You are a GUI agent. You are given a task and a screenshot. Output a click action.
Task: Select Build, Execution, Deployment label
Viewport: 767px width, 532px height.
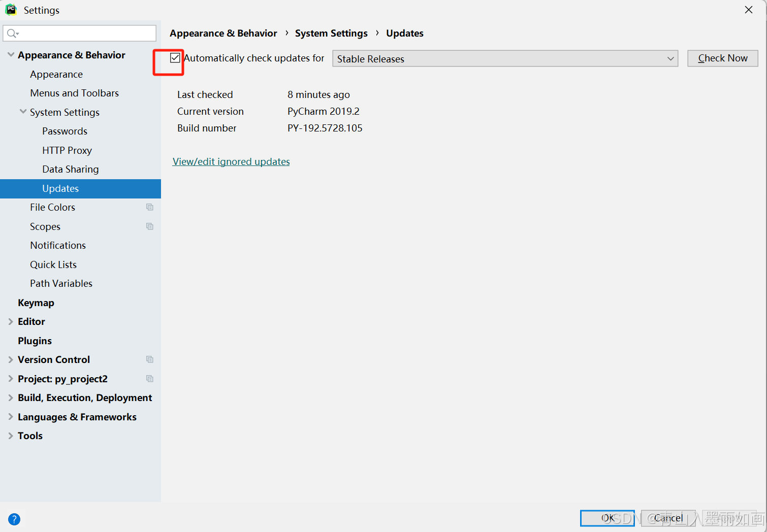pos(85,397)
